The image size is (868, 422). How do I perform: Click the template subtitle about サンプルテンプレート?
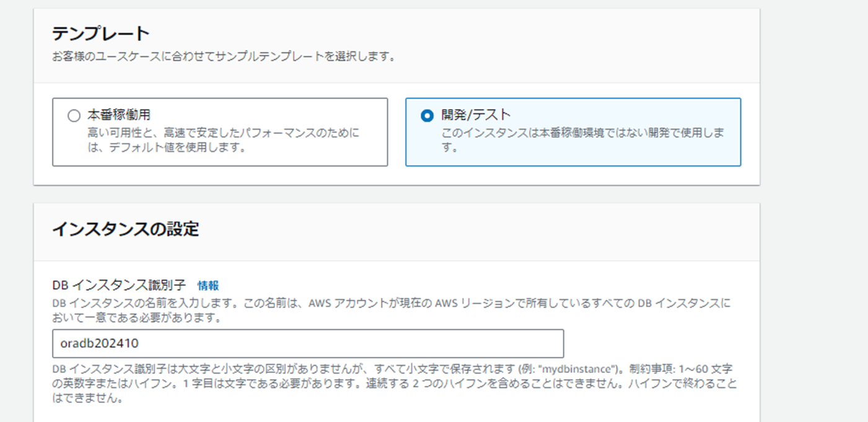224,57
